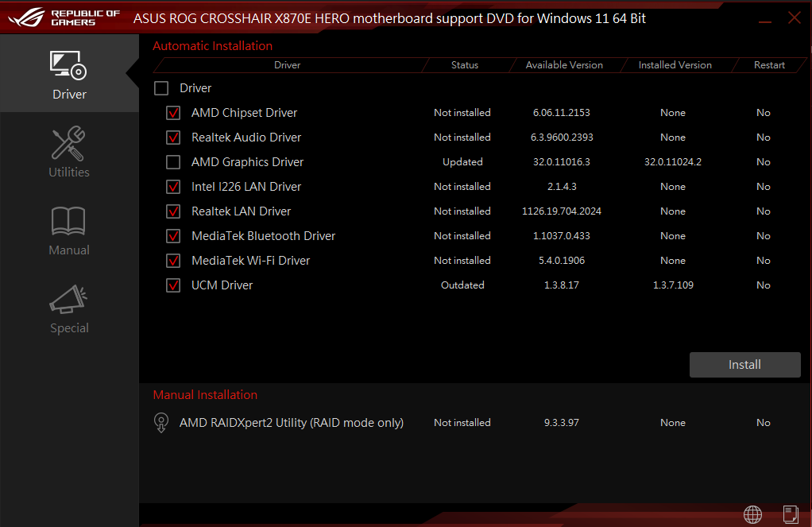Select the Realtek Audio Driver name

pos(246,138)
